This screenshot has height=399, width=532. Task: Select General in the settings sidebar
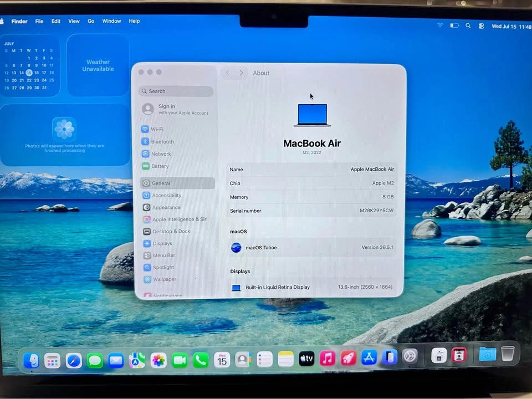(177, 183)
